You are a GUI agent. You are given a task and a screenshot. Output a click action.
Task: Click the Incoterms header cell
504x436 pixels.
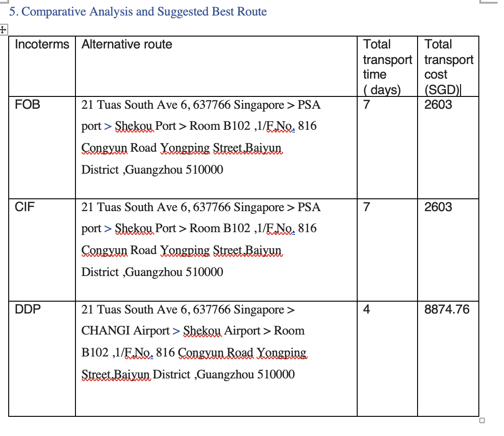[42, 44]
